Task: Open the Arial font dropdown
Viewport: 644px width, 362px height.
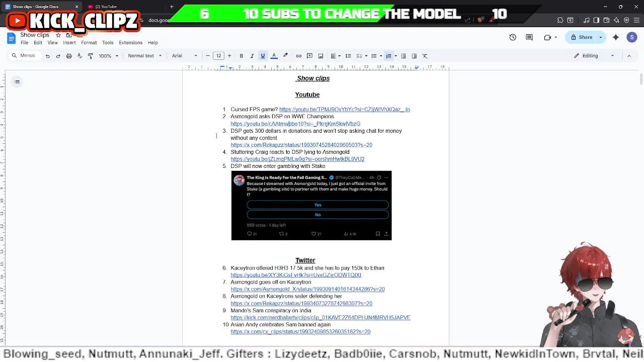Action: pos(185,56)
